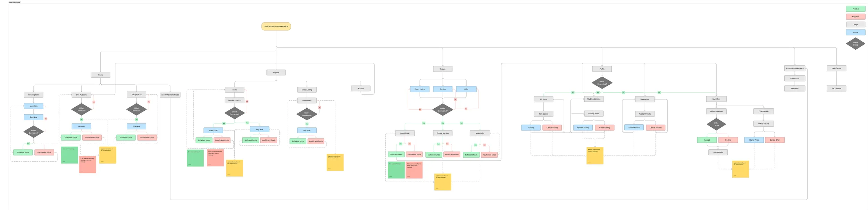Select the My Offers node
The image size is (868, 210).
pos(716,99)
